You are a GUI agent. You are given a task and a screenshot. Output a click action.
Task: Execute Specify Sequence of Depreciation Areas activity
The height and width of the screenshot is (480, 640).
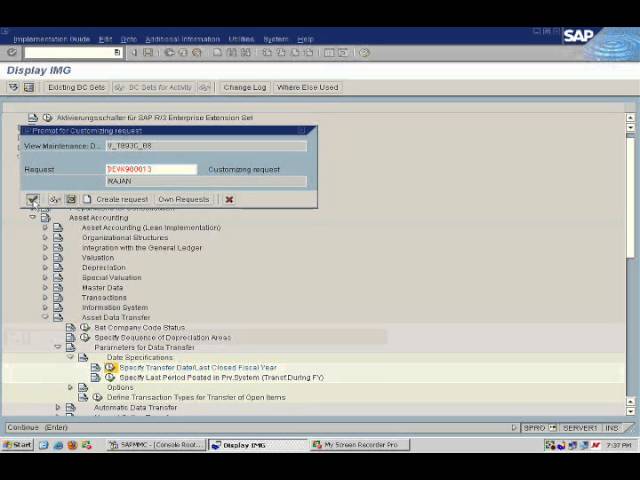85,338
